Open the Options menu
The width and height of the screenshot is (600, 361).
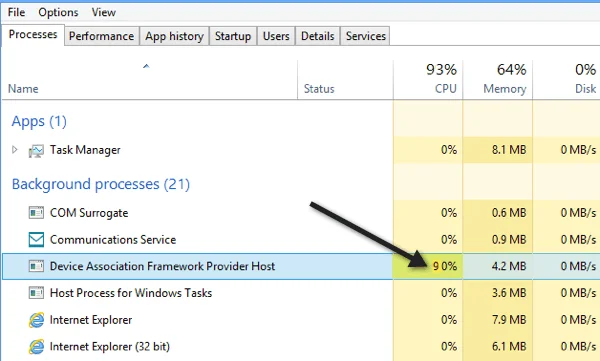(x=58, y=12)
